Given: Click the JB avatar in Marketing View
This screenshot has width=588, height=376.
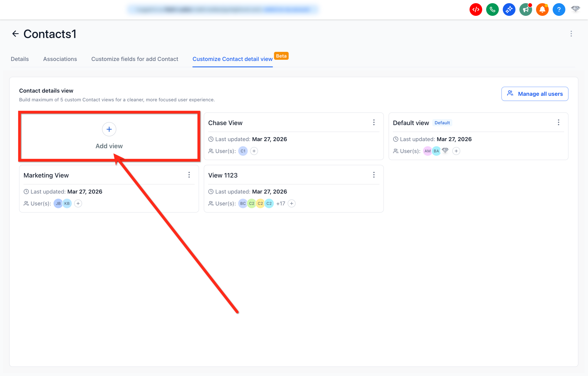Looking at the screenshot, I should coord(58,203).
